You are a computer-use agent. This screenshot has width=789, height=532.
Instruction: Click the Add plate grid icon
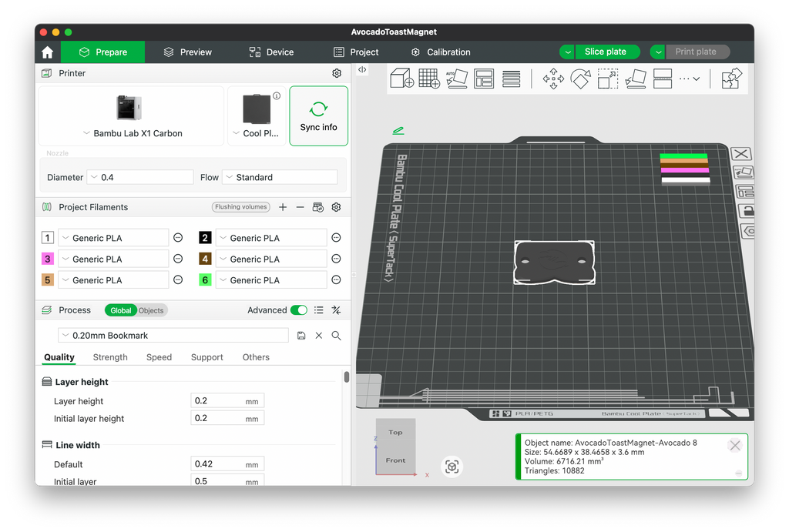tap(429, 79)
